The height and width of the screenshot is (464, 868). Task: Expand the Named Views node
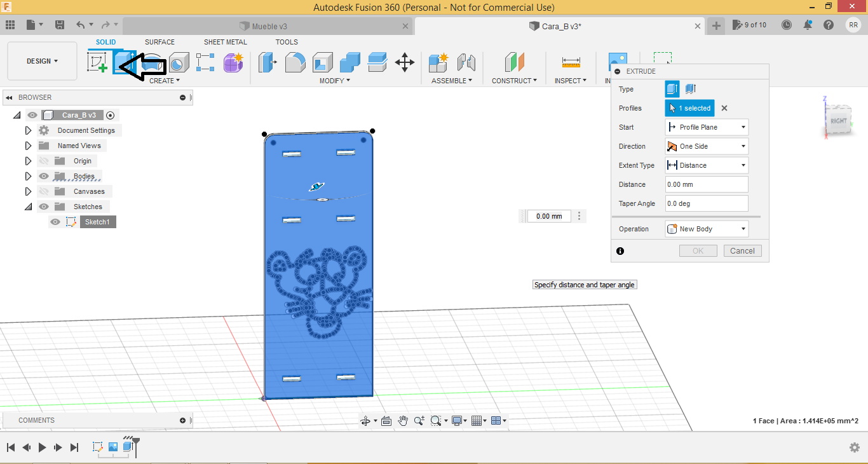[28, 146]
